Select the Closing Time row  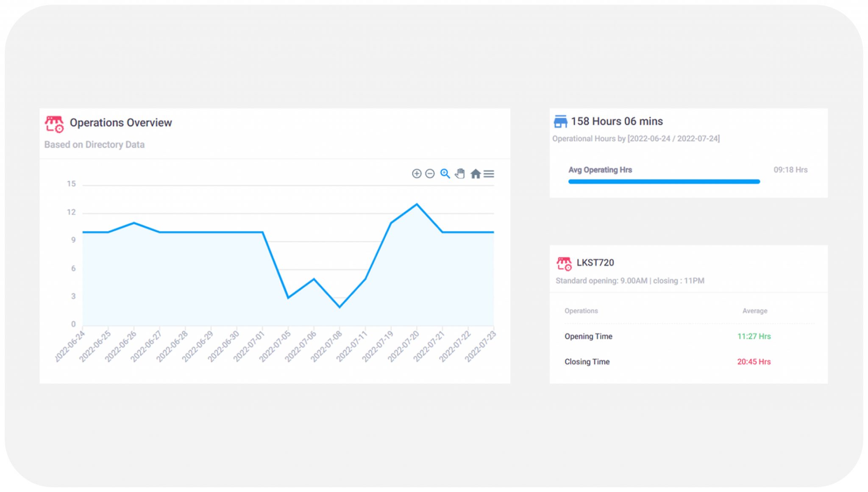point(587,362)
